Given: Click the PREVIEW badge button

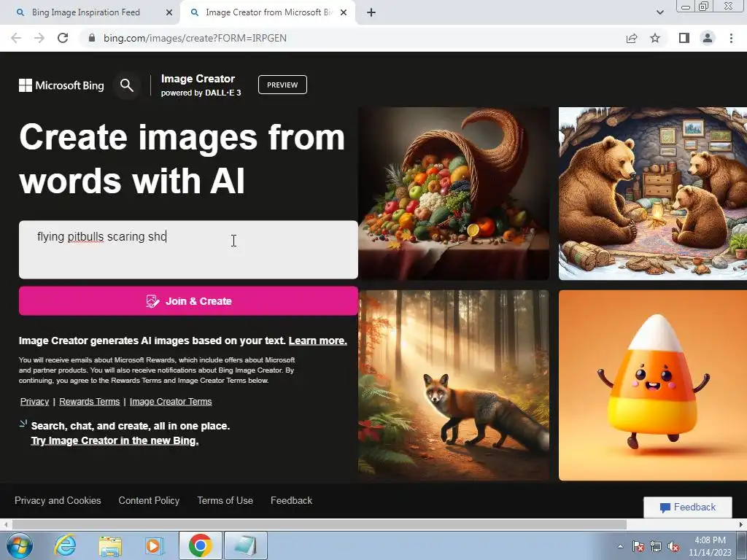Looking at the screenshot, I should 282,85.
